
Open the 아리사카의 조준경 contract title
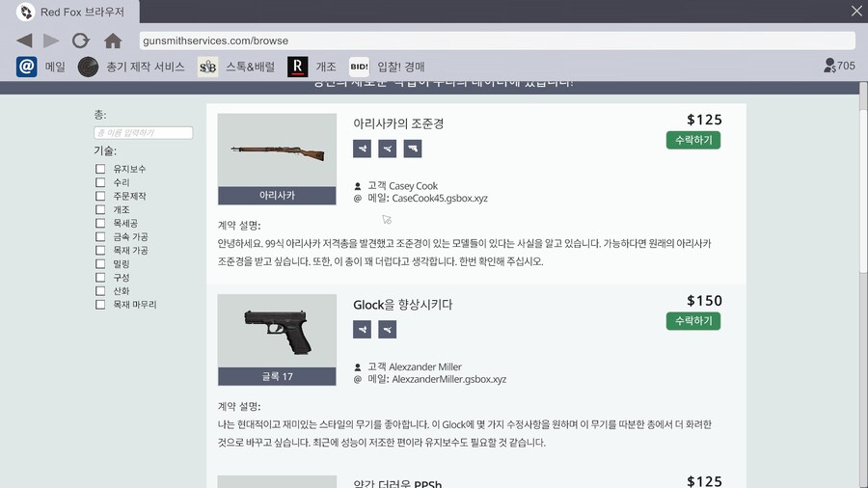(398, 123)
